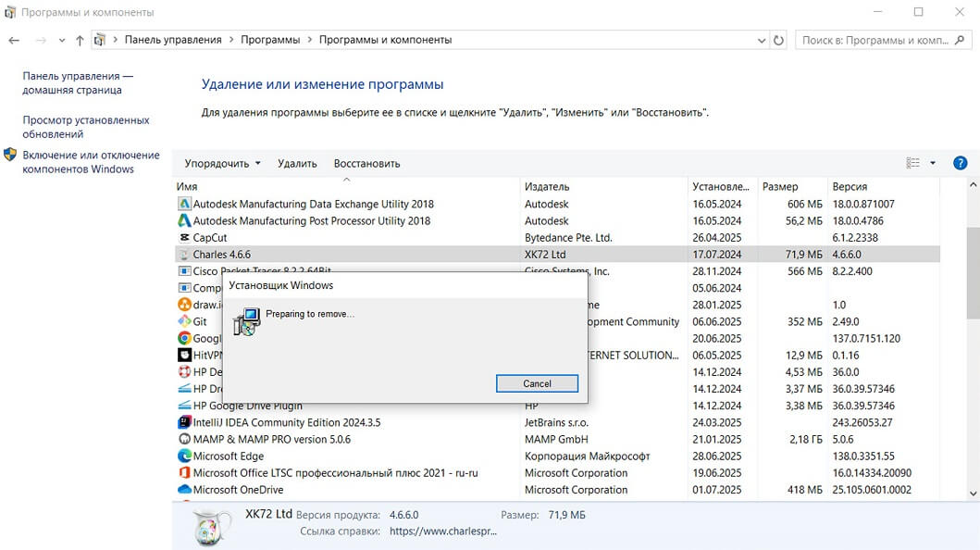Image resolution: width=980 pixels, height=550 pixels.
Task: Sort by the Размер column header
Action: click(x=792, y=186)
